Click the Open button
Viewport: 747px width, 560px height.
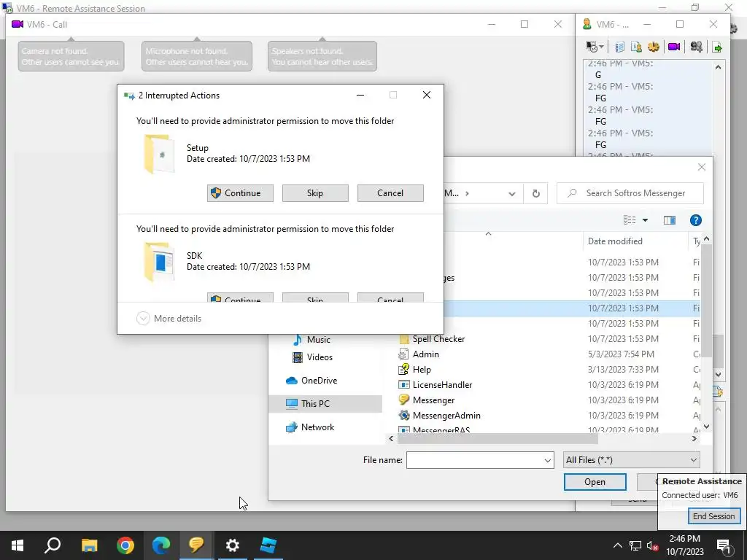[595, 482]
